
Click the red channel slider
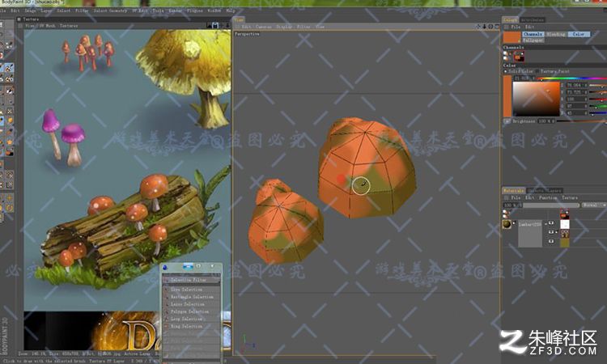point(598,99)
